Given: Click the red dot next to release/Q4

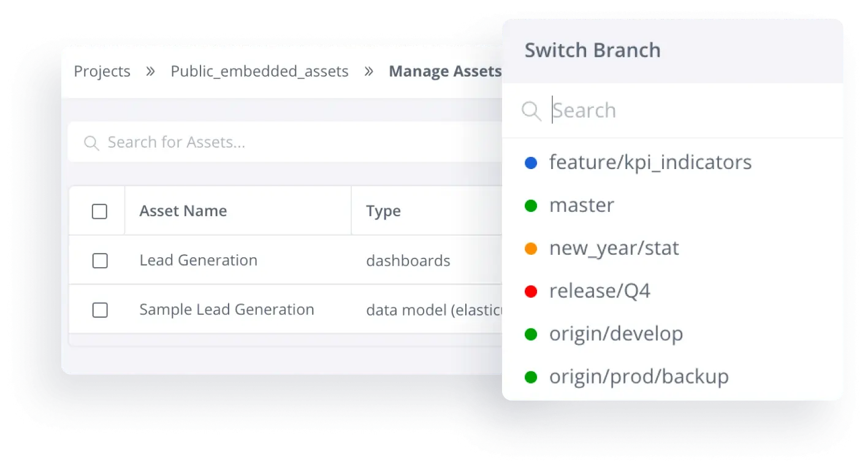Looking at the screenshot, I should coord(531,291).
